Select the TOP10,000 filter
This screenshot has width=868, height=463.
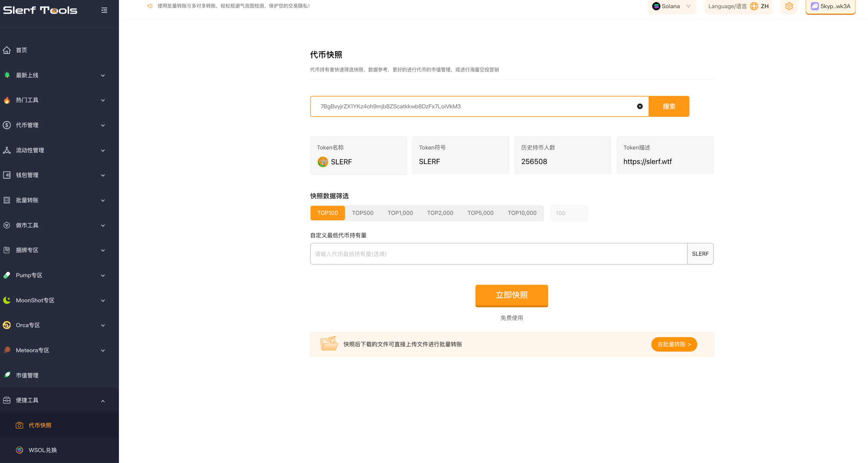coord(522,213)
